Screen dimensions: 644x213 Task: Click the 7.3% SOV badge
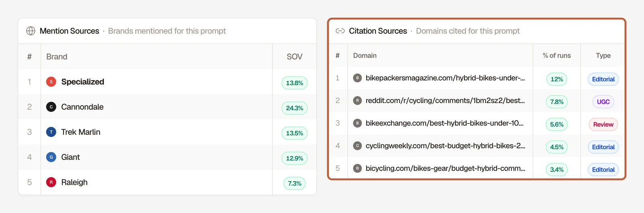pyautogui.click(x=295, y=184)
